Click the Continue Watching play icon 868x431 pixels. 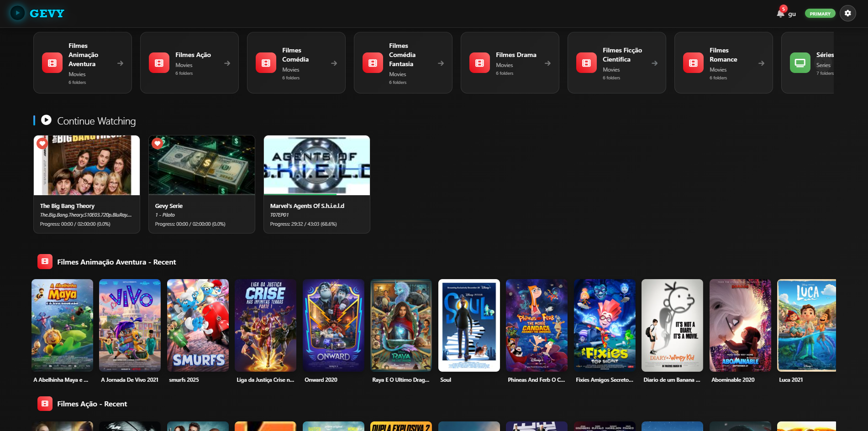(46, 120)
